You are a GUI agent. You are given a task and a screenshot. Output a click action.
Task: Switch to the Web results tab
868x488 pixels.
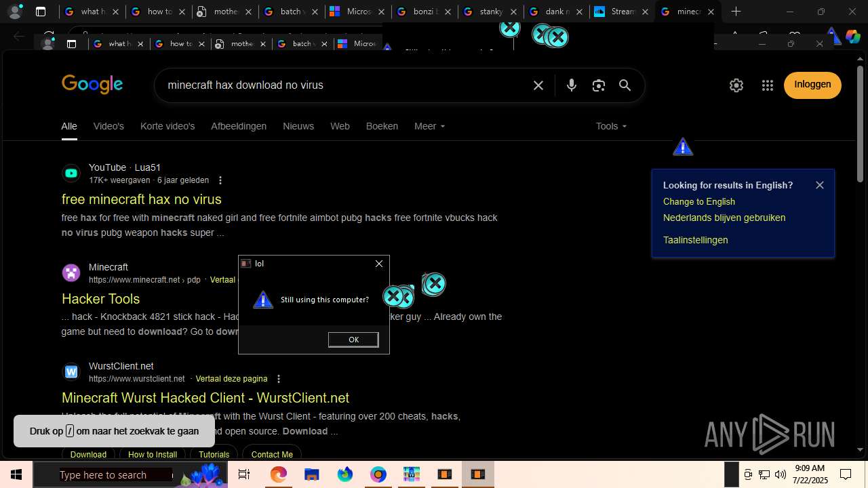point(340,126)
